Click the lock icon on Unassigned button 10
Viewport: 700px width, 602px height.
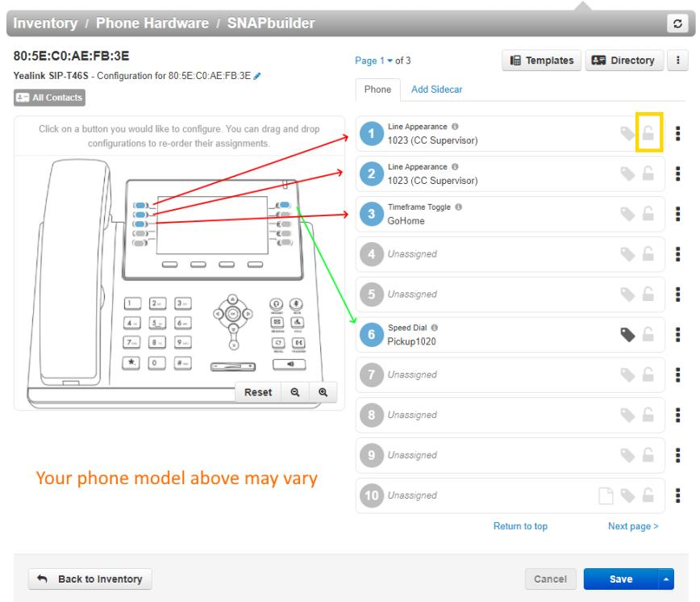(648, 495)
